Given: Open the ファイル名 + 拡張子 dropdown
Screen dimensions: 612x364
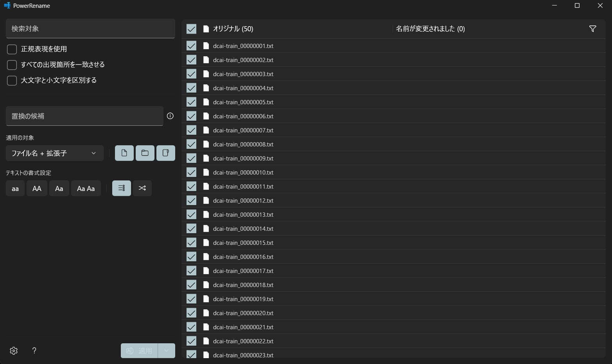Looking at the screenshot, I should (55, 153).
